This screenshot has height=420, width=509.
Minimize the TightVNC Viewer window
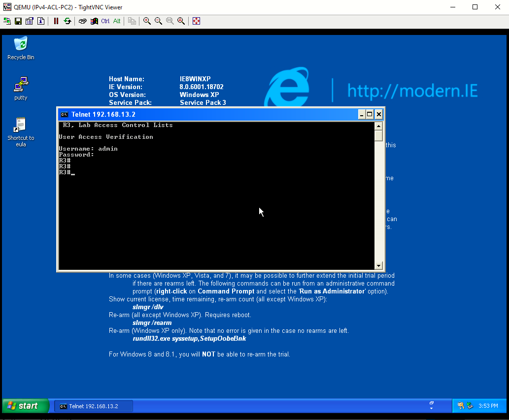pyautogui.click(x=453, y=7)
